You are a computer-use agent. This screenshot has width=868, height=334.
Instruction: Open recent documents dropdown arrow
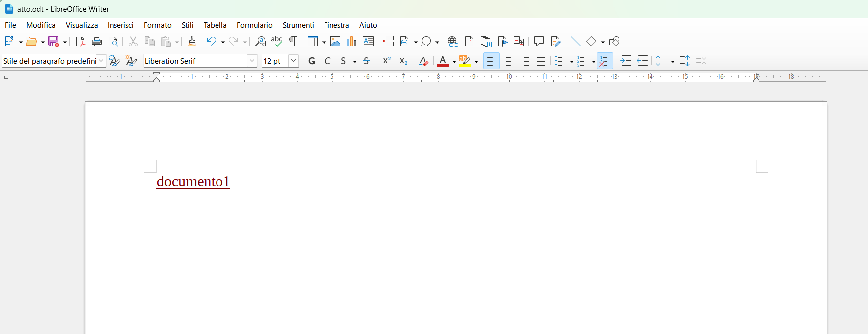click(42, 42)
